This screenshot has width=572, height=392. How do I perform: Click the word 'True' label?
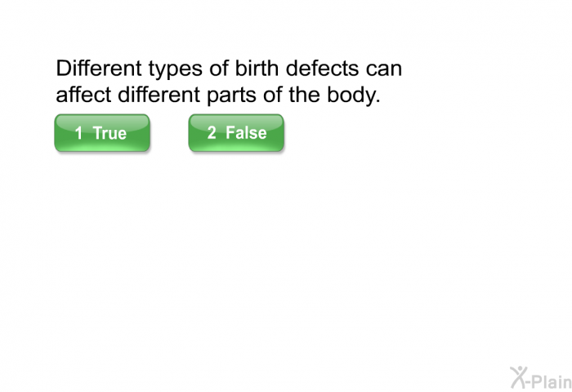[109, 133]
